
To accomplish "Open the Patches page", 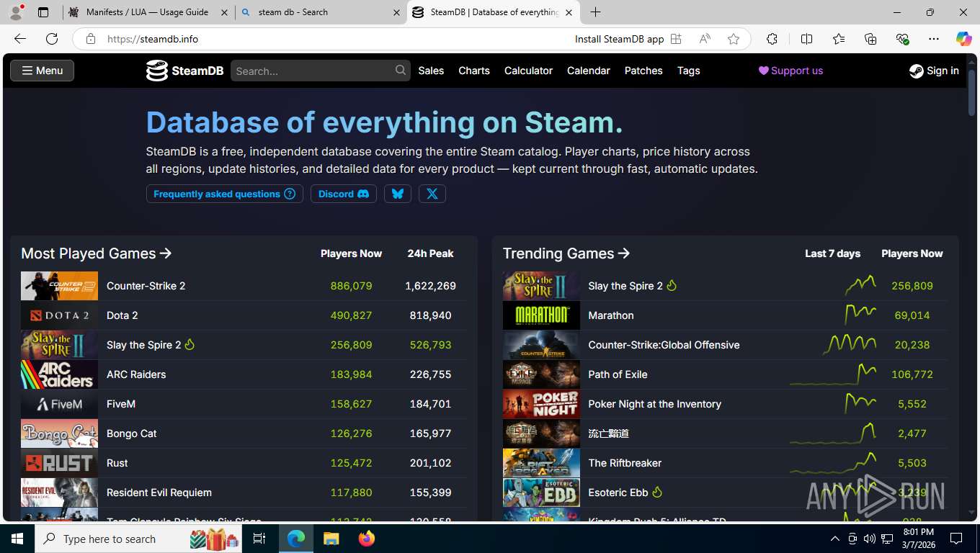I will pyautogui.click(x=643, y=71).
